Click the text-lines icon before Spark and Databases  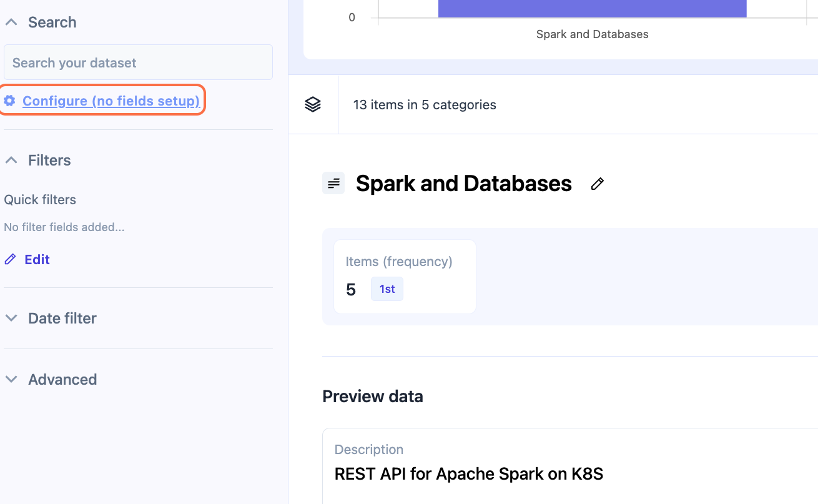point(333,183)
